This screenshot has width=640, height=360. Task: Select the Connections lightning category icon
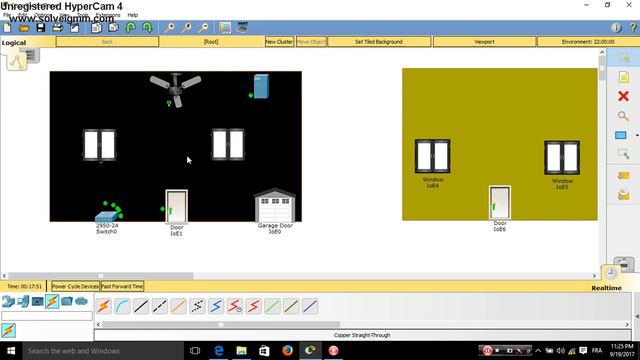(x=52, y=302)
